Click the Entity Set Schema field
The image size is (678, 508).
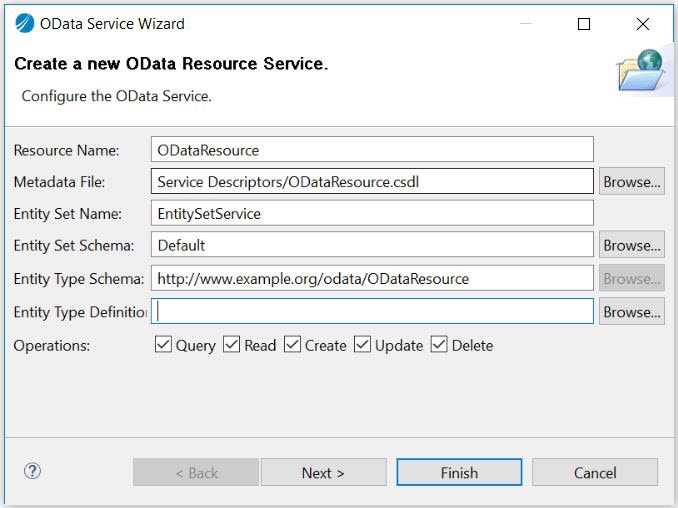pos(372,245)
